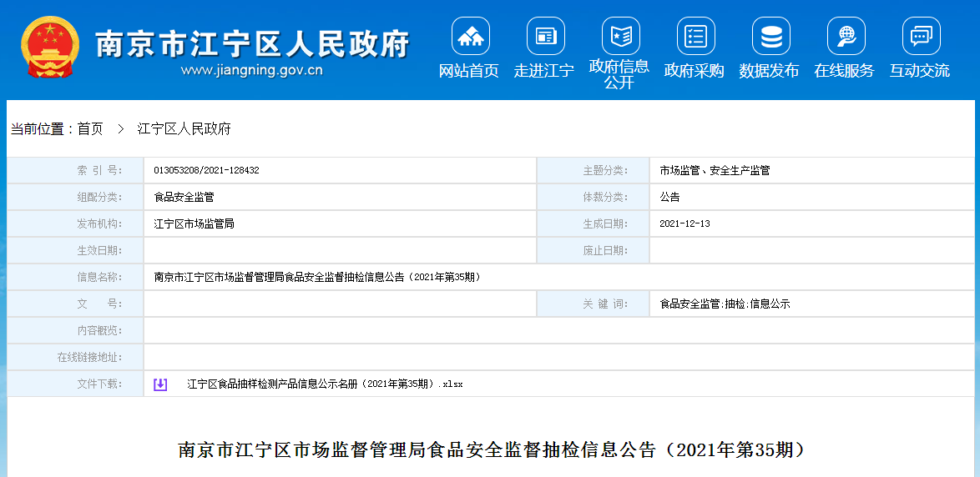This screenshot has height=477, width=980.
Task: Click the 废止日期 label cell
Action: click(x=594, y=250)
